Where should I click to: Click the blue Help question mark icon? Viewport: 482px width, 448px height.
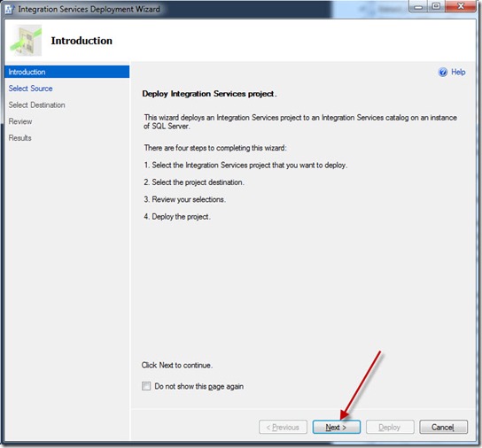click(x=443, y=73)
